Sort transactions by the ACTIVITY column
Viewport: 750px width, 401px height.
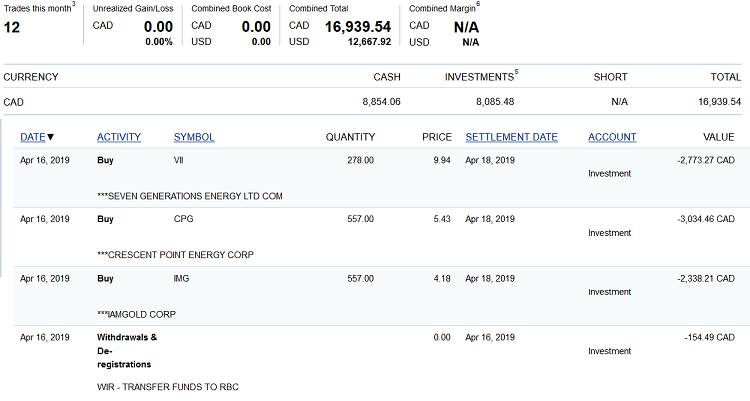118,137
